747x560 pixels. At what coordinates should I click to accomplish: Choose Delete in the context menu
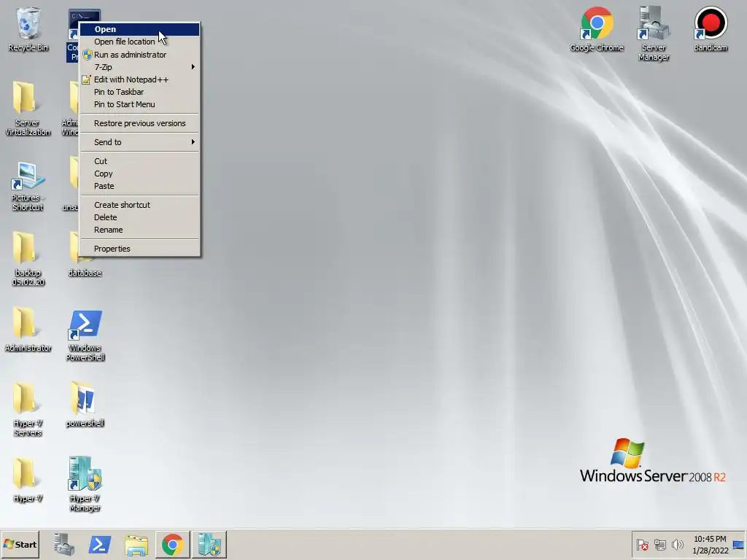tap(139, 217)
